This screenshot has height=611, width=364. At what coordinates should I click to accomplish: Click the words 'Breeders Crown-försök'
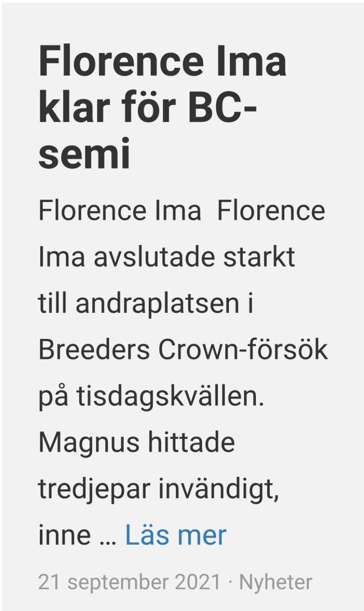click(183, 350)
